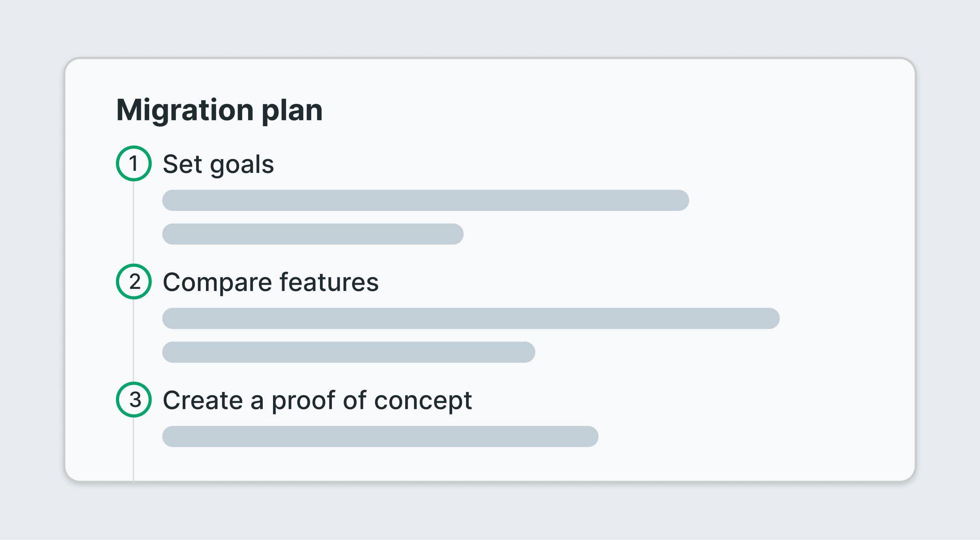Select the Create a proof of concept step
This screenshot has height=540, width=980.
tap(317, 401)
